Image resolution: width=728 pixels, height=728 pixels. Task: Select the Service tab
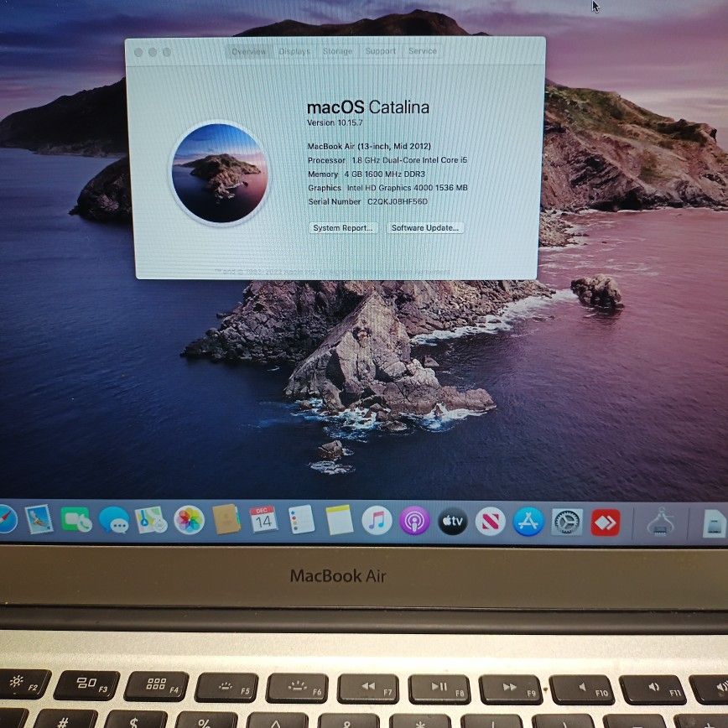click(423, 50)
